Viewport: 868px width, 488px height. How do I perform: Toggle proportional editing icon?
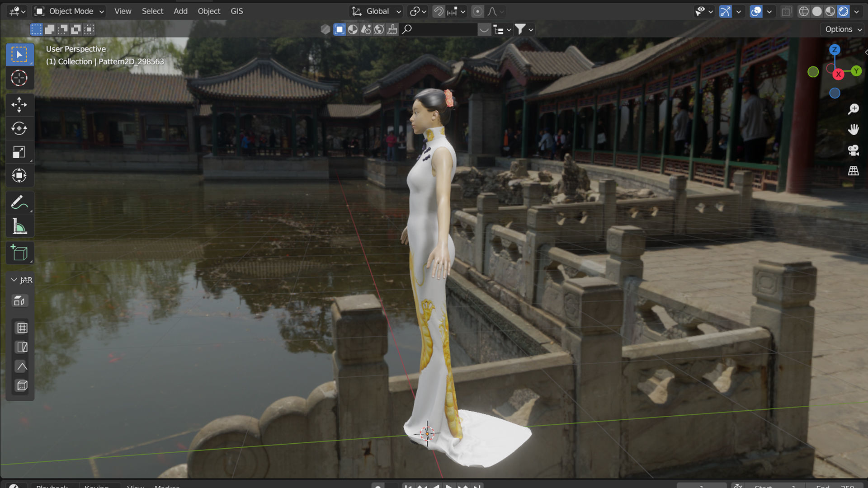point(477,11)
